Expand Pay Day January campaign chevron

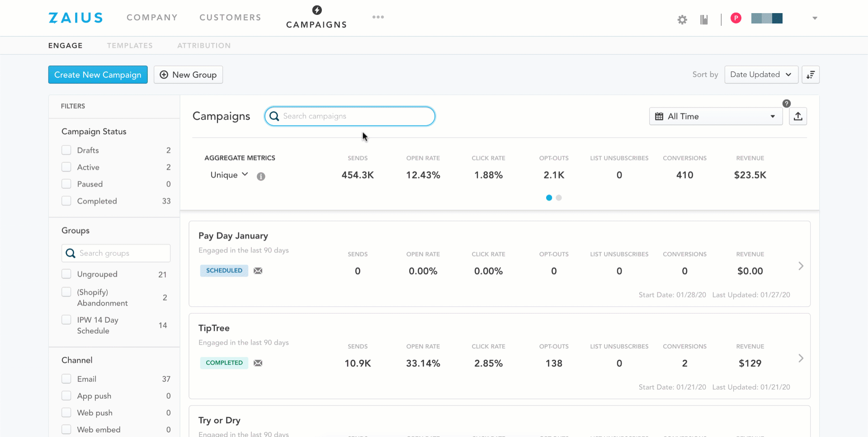tap(801, 266)
